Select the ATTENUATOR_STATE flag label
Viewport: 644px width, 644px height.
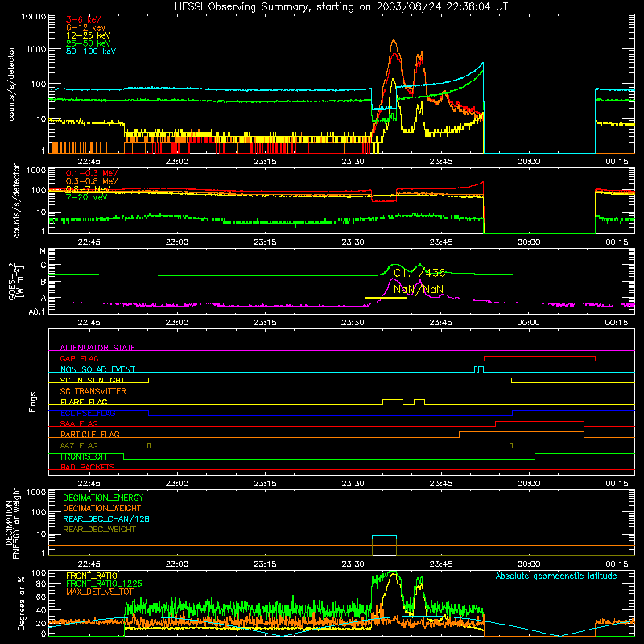pos(97,348)
